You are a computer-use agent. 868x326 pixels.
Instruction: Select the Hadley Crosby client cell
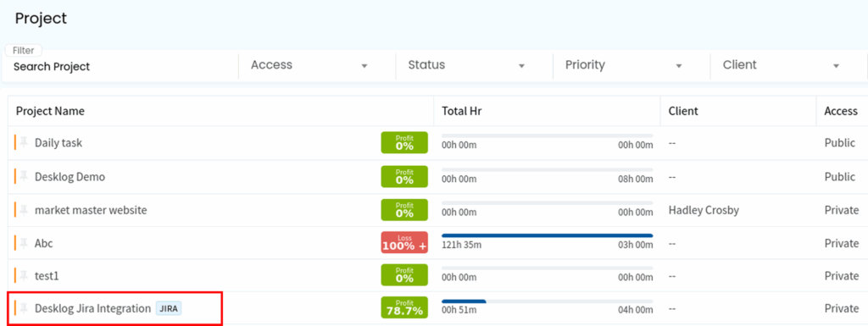pyautogui.click(x=704, y=210)
